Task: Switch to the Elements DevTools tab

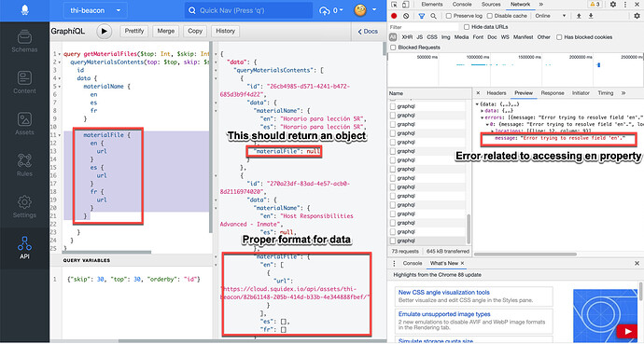Action: 432,5
